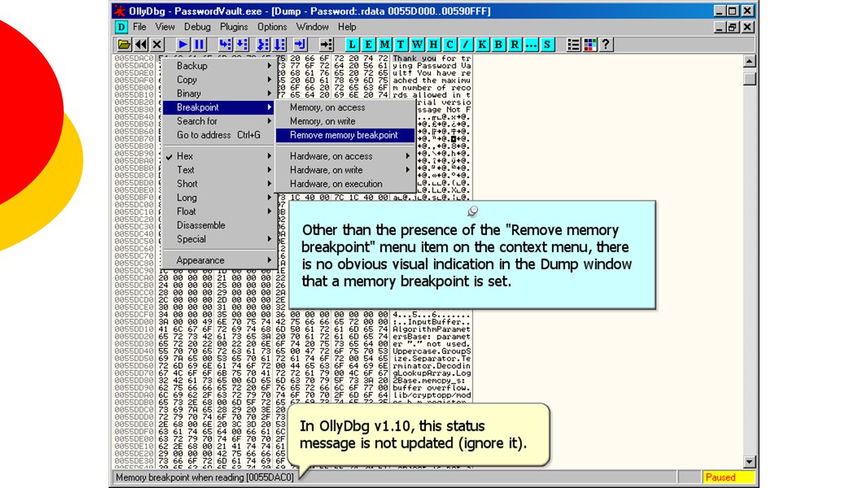Viewport: 868px width, 488px height.
Task: Expand the Long display submenu
Action: click(219, 198)
